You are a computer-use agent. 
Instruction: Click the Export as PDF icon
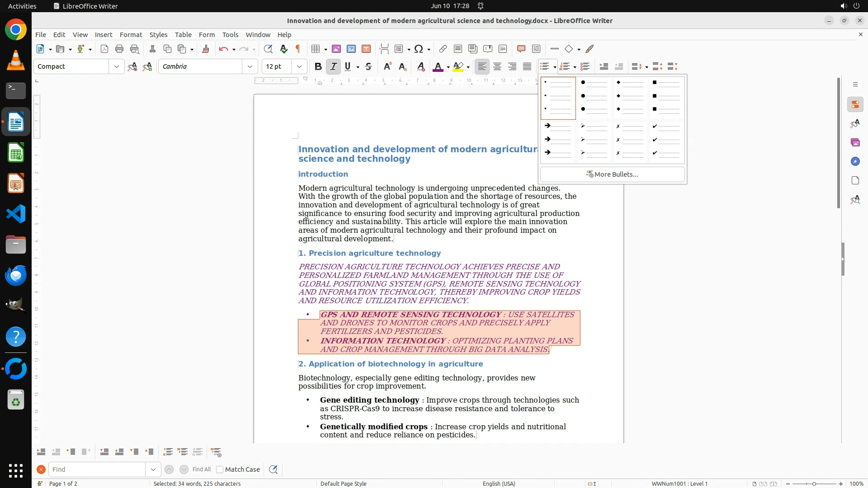tap(104, 49)
